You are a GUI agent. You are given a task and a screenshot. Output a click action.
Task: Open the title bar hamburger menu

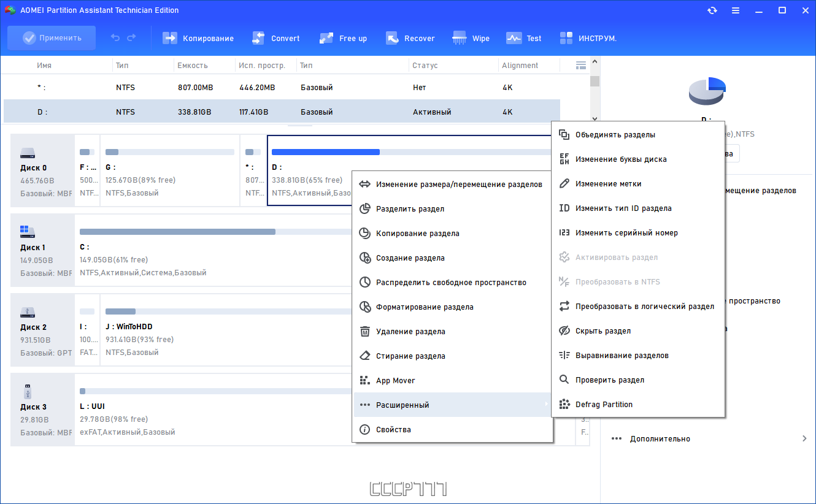click(735, 10)
